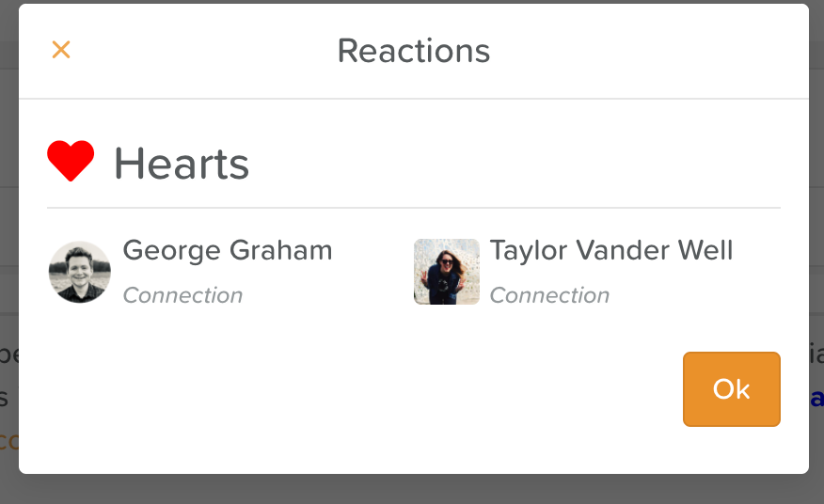Click Connection label under Taylor Vander Well

pyautogui.click(x=549, y=295)
